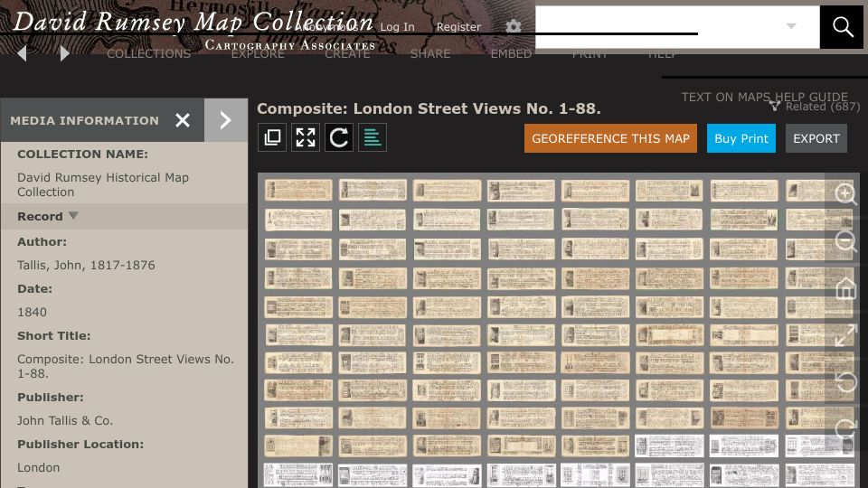This screenshot has width=868, height=488.
Task: Click the publisher location London
Action: coord(38,467)
